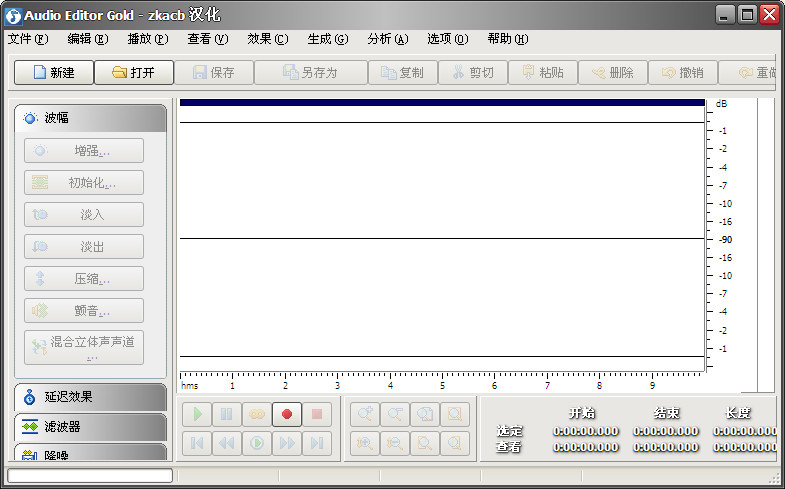785x489 pixels.
Task: Click the 颤音... vibrato button
Action: tap(84, 311)
